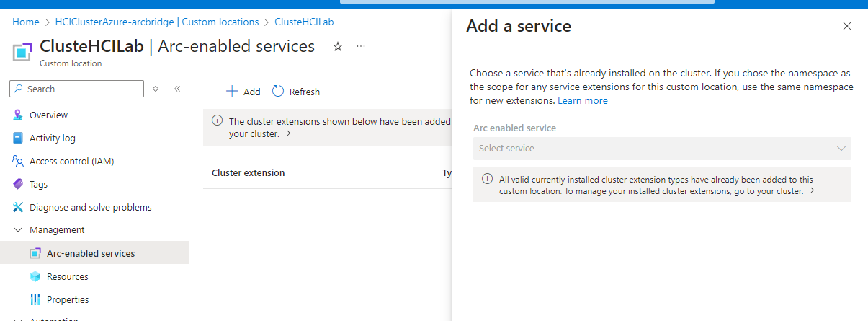Open Properties under Management
868x321 pixels.
pyautogui.click(x=68, y=299)
